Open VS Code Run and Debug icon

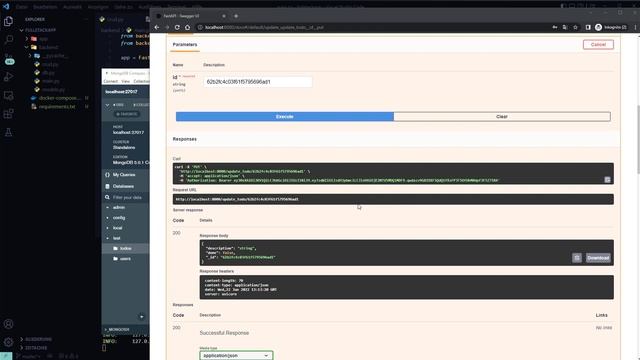[8, 77]
